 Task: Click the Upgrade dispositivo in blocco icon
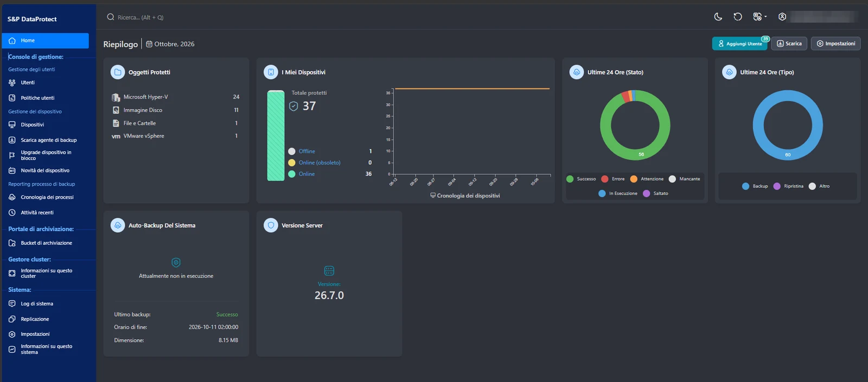12,155
